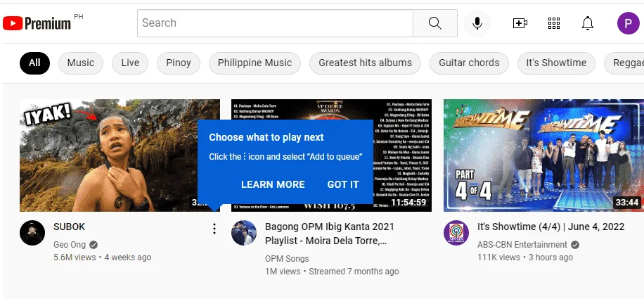This screenshot has width=644, height=299.
Task: Select the It's Showtime chip
Action: pos(556,63)
